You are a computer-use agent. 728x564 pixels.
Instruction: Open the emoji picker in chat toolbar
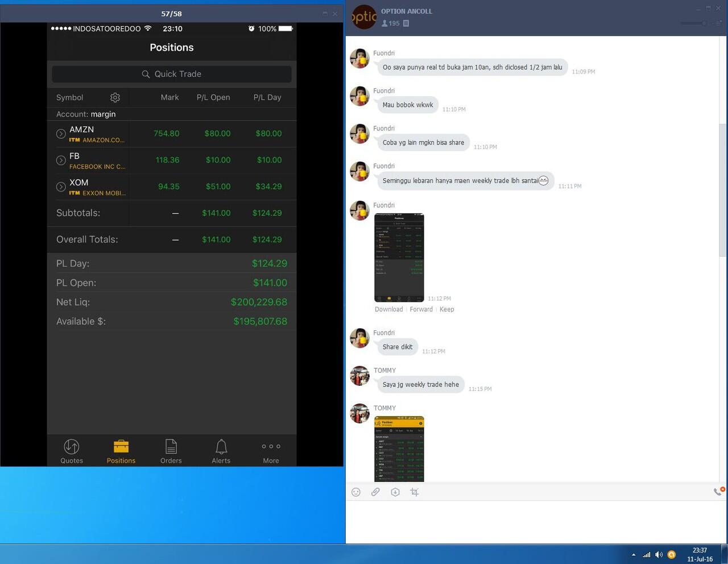pos(356,492)
